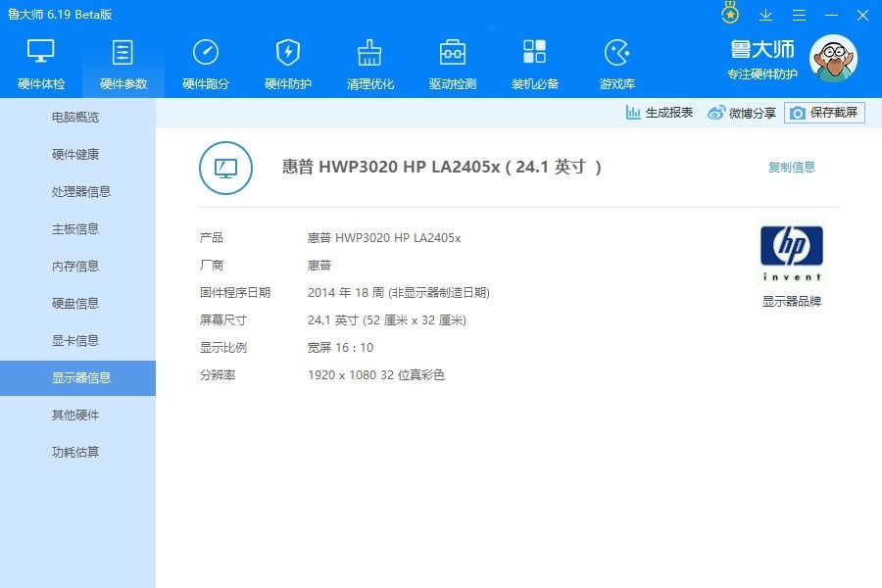Screen dimensions: 882x588
Task: Click the firmware date 2014 年 18 周
Action: click(x=346, y=293)
